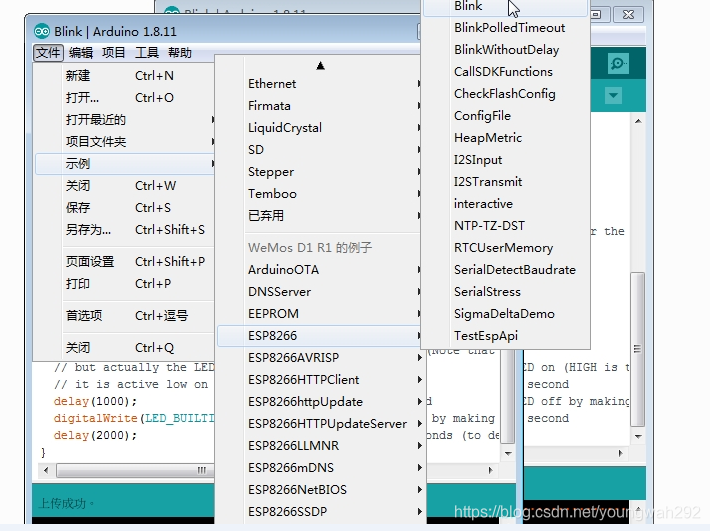Click 关闭 with Ctrl+Q shortcut
710x531 pixels.
point(125,348)
